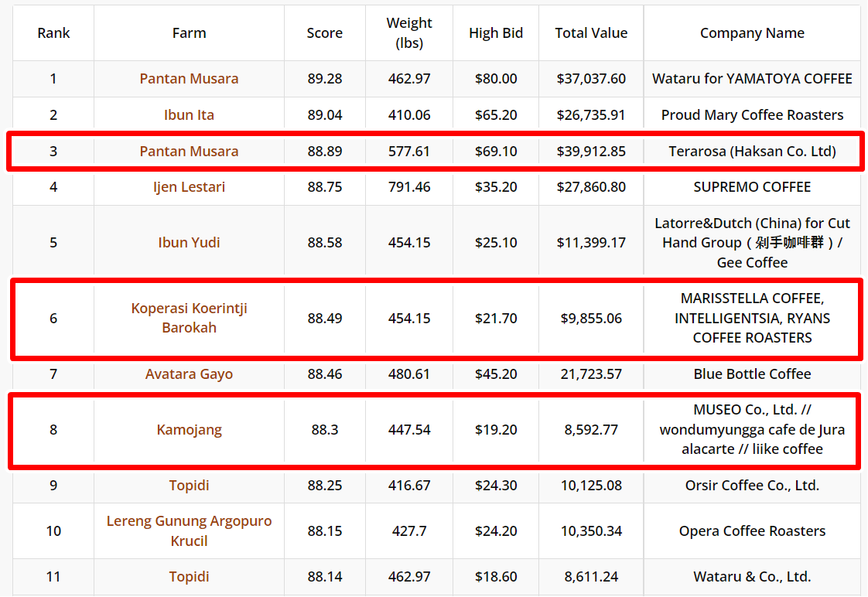Screen dimensions: 868x597
Task: Click the High Bid column header
Action: point(496,33)
